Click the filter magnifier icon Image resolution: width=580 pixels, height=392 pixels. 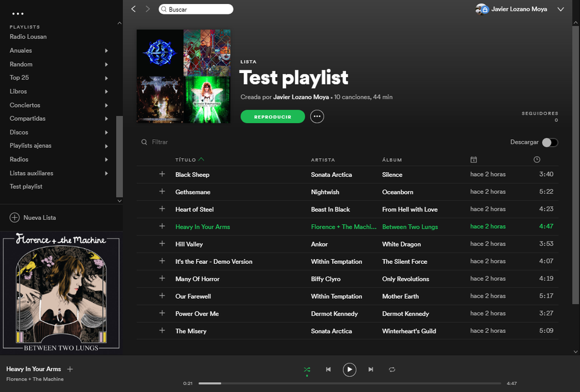coord(144,142)
